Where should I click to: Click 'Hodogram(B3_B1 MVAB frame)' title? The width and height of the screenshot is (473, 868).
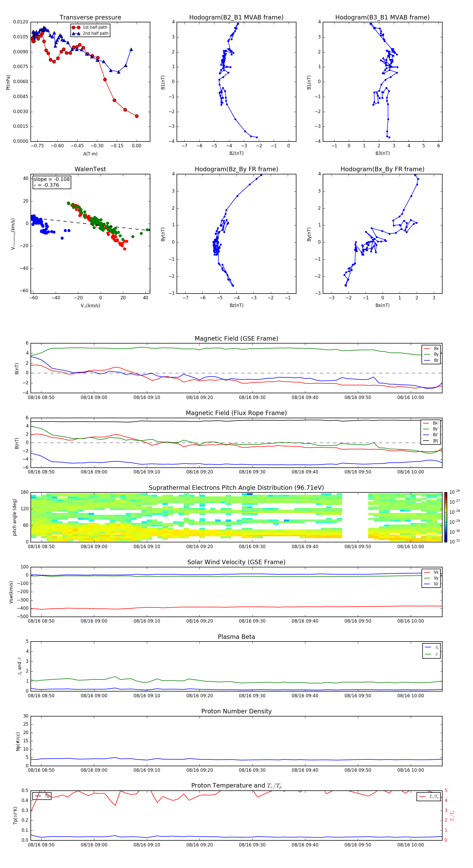point(382,18)
